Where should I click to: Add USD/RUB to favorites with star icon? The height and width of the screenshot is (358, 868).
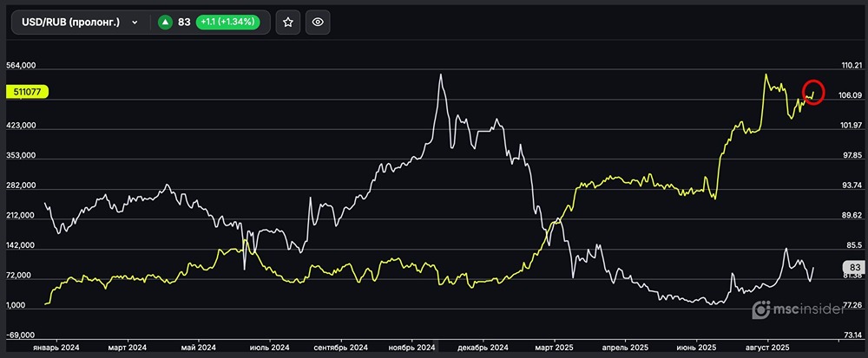[288, 23]
